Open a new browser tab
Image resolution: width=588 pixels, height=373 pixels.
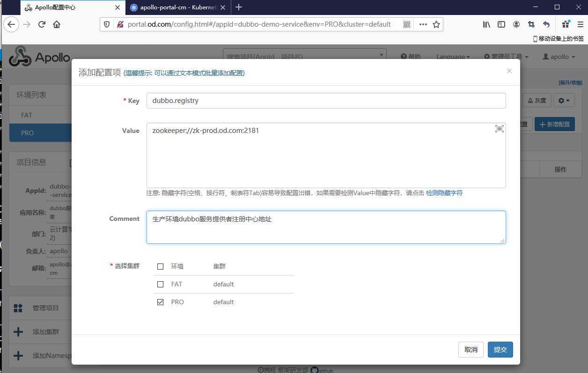click(x=239, y=7)
